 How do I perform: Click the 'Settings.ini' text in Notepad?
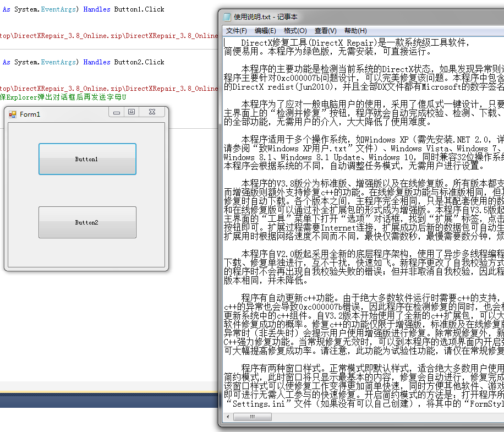pos(259,404)
